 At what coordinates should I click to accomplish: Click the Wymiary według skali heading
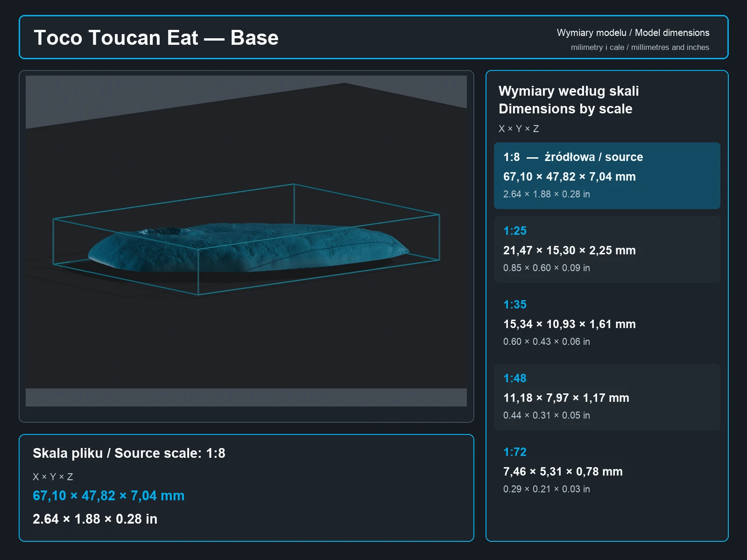pyautogui.click(x=569, y=91)
